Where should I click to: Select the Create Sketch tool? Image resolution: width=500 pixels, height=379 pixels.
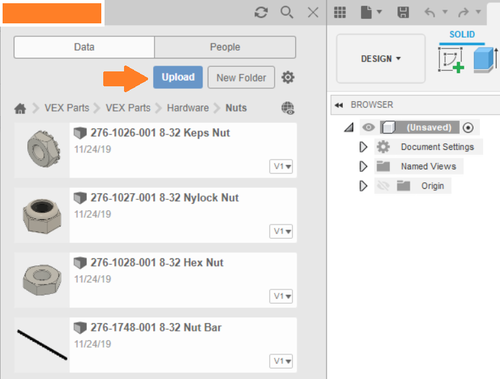click(451, 60)
